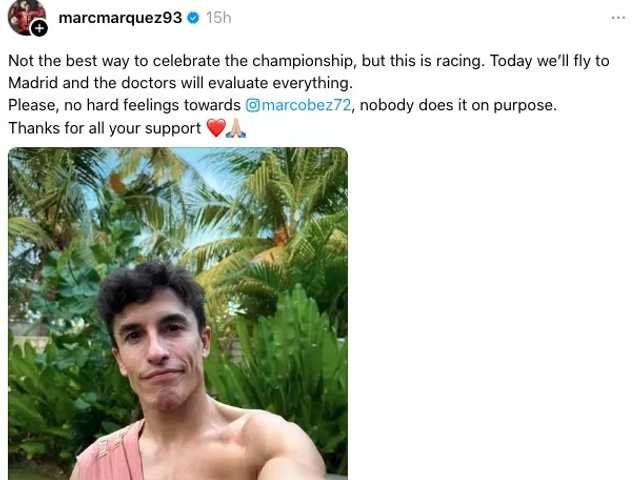The height and width of the screenshot is (480, 640).
Task: Click the pink towel on the shoulder
Action: point(109,453)
